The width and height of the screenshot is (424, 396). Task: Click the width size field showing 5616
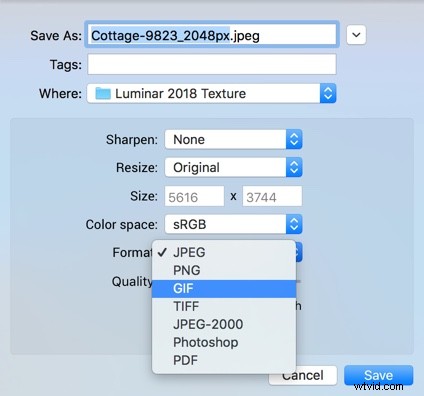(194, 196)
